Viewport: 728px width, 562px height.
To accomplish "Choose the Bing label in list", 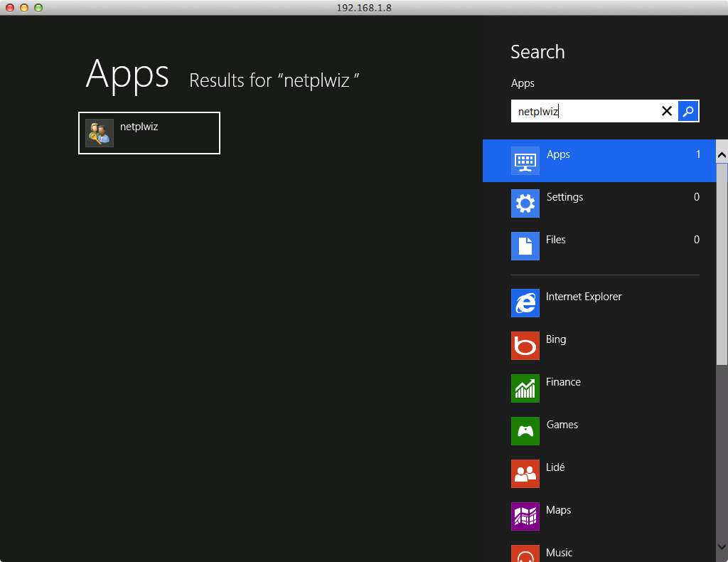I will pyautogui.click(x=556, y=339).
